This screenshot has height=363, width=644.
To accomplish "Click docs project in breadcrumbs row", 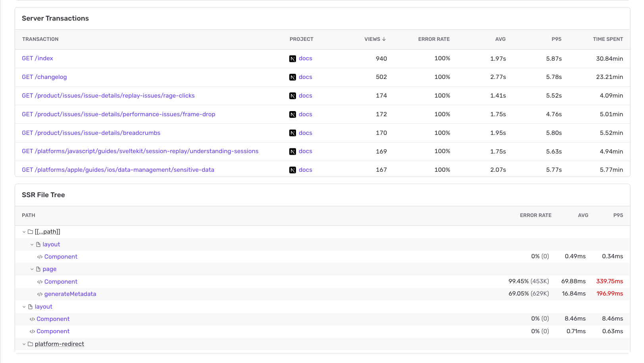I will [306, 133].
